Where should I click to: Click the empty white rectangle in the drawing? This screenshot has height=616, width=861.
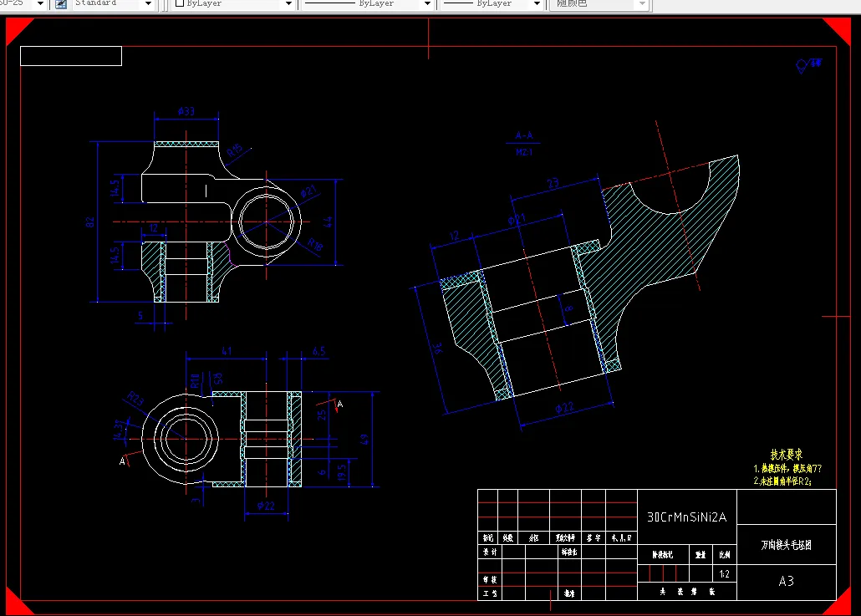(71, 56)
